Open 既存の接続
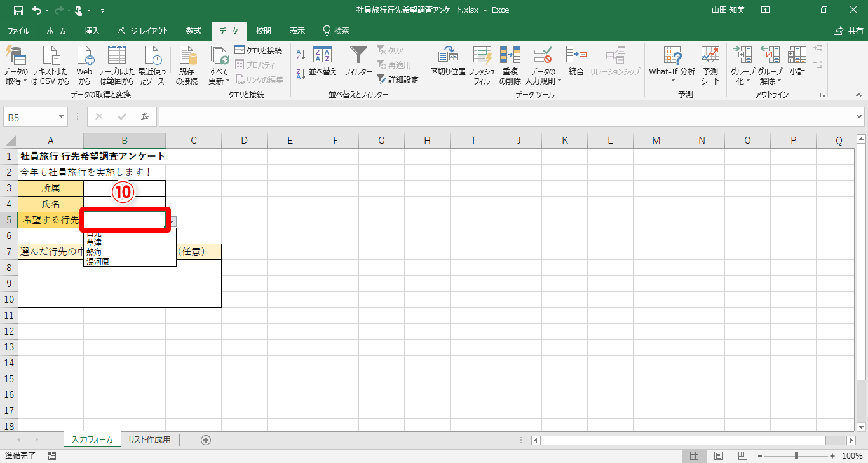The width and height of the screenshot is (868, 463). 187,66
